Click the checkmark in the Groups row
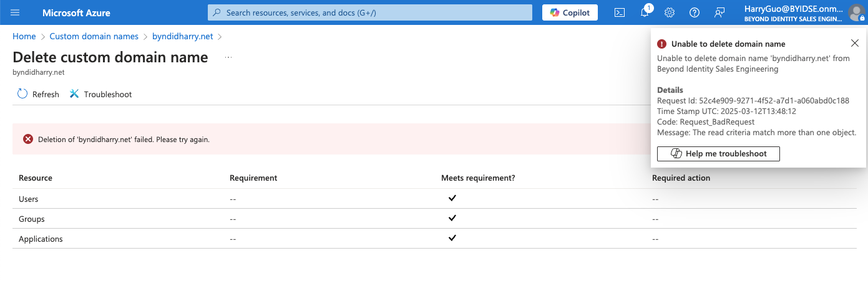The image size is (868, 281). (452, 218)
